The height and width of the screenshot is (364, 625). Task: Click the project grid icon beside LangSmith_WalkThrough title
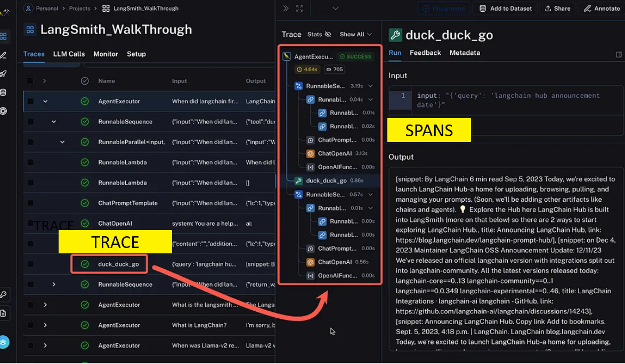point(30,29)
